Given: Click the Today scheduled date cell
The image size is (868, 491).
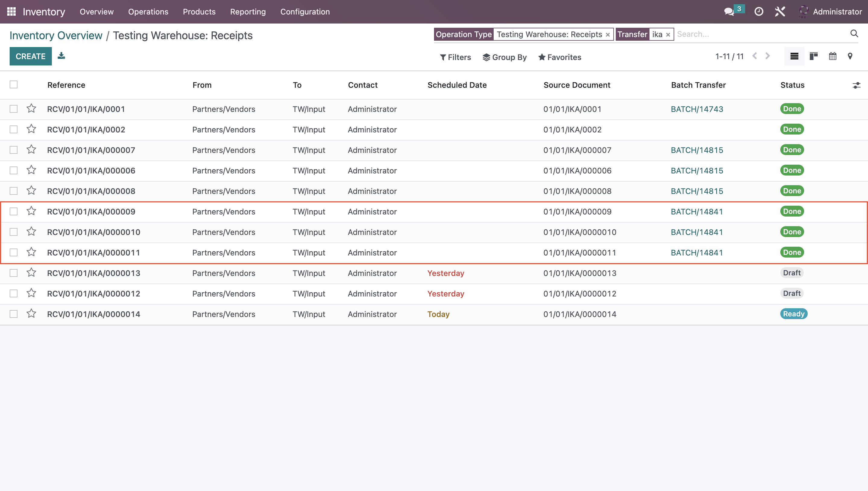Looking at the screenshot, I should click(439, 314).
